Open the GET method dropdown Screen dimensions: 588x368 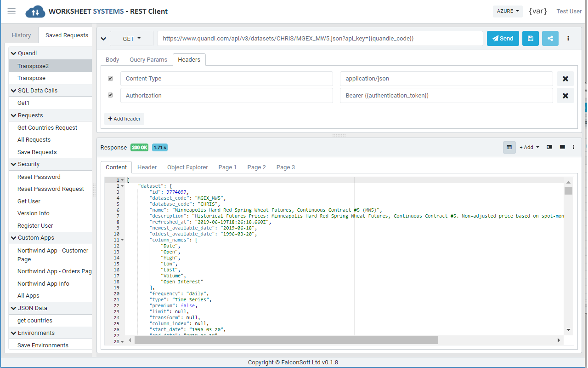click(132, 39)
